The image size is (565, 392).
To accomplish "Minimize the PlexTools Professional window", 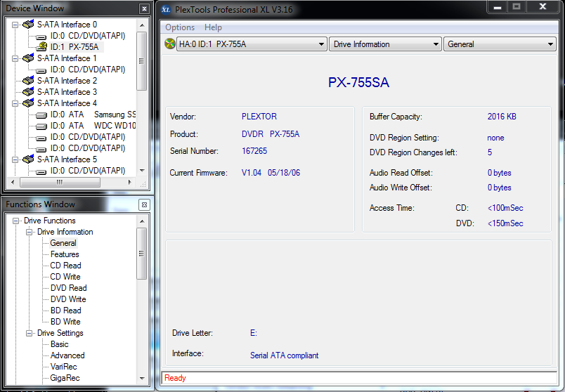I will coord(498,7).
